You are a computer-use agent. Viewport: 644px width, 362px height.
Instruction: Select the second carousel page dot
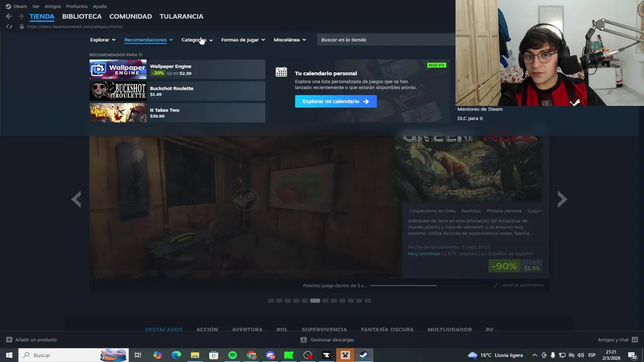coord(279,301)
